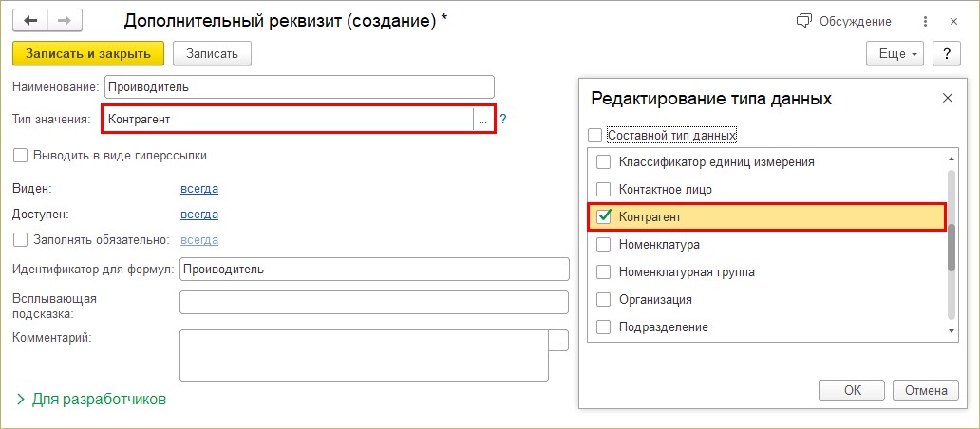This screenshot has height=429, width=980.
Task: Enable Выводить в виде гиперссылки checkbox
Action: pos(20,155)
